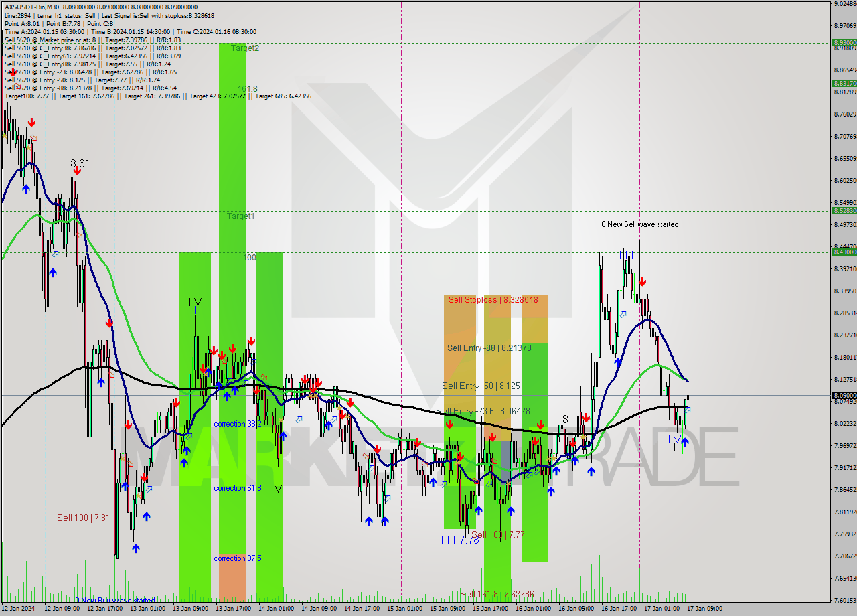The image size is (857, 616).
Task: Click the 'I I I 8' wave label
Action: click(556, 420)
